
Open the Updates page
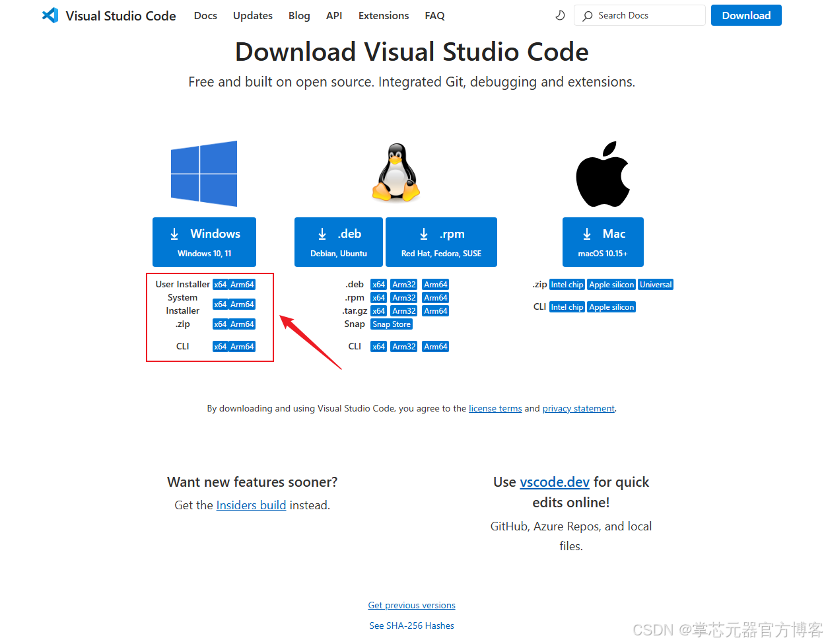click(x=253, y=15)
